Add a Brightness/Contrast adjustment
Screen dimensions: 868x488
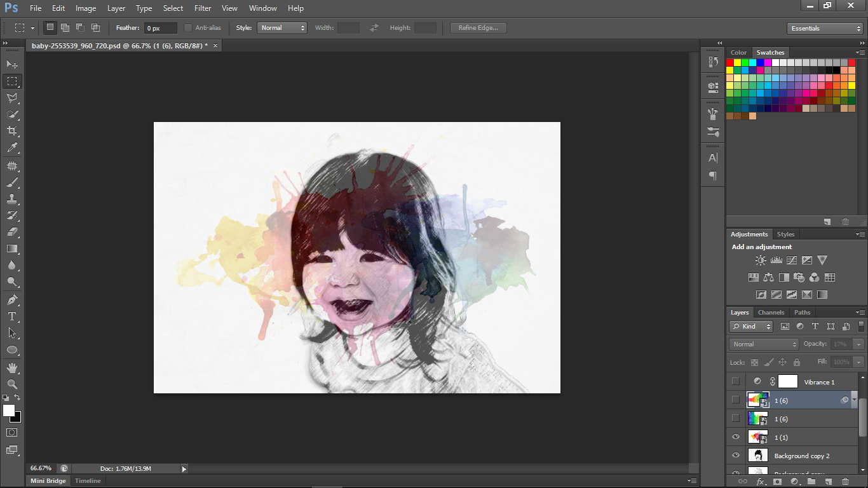pos(761,261)
